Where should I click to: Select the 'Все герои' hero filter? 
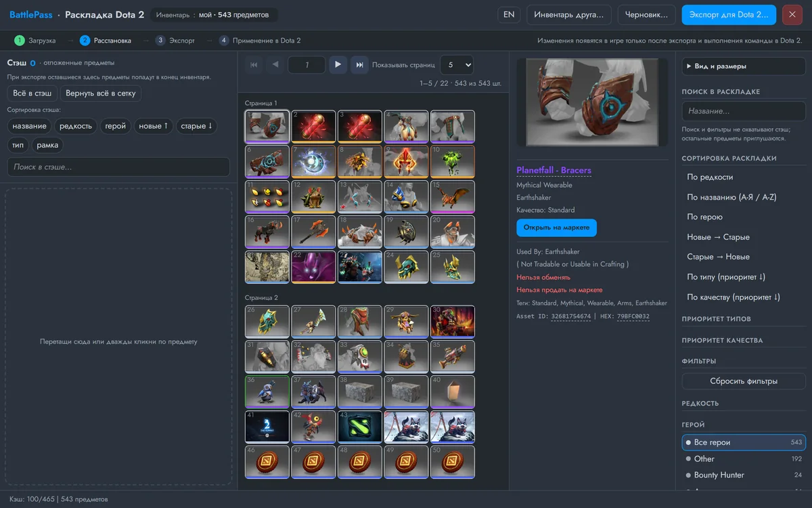[x=744, y=442]
